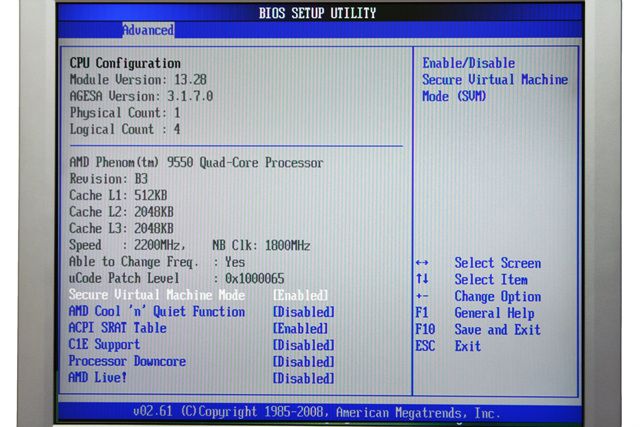Click the +- key hint
The image size is (640, 427).
[422, 296]
